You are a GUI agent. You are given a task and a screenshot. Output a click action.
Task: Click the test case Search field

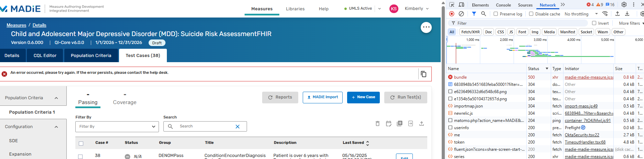(205, 126)
